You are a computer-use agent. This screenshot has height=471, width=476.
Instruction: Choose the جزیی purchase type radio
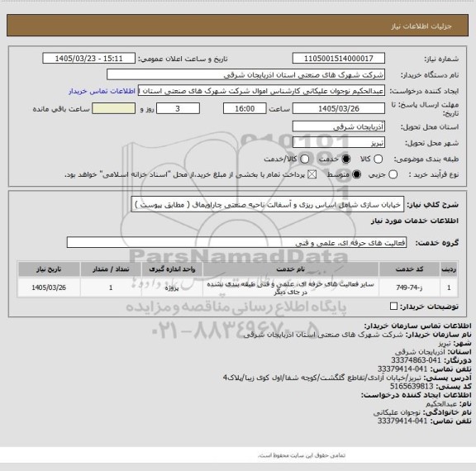[x=393, y=174]
